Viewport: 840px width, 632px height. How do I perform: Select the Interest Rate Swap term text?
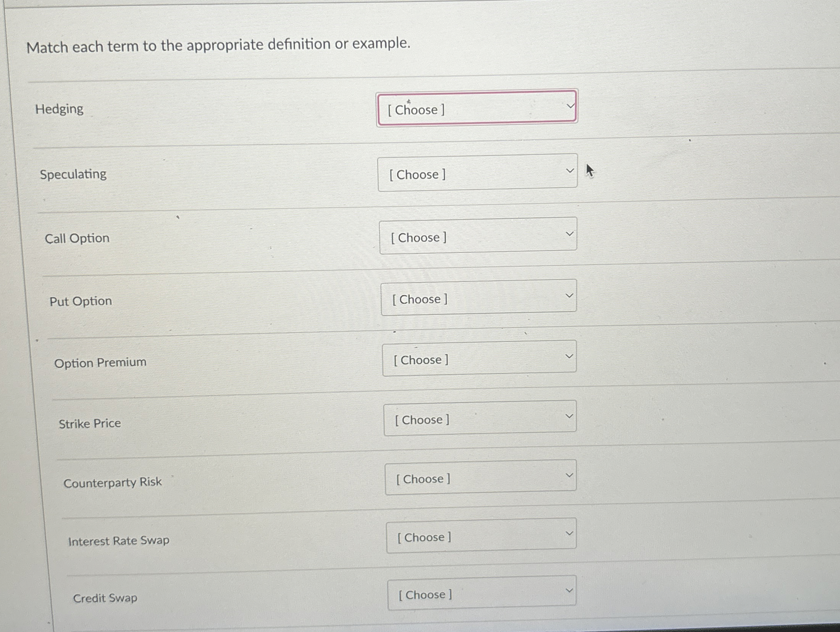[119, 540]
